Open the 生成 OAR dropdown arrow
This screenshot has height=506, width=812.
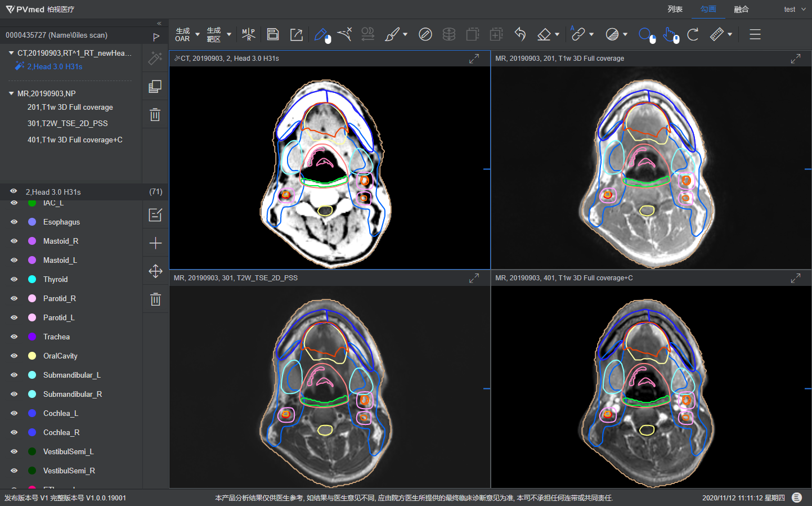pos(198,34)
